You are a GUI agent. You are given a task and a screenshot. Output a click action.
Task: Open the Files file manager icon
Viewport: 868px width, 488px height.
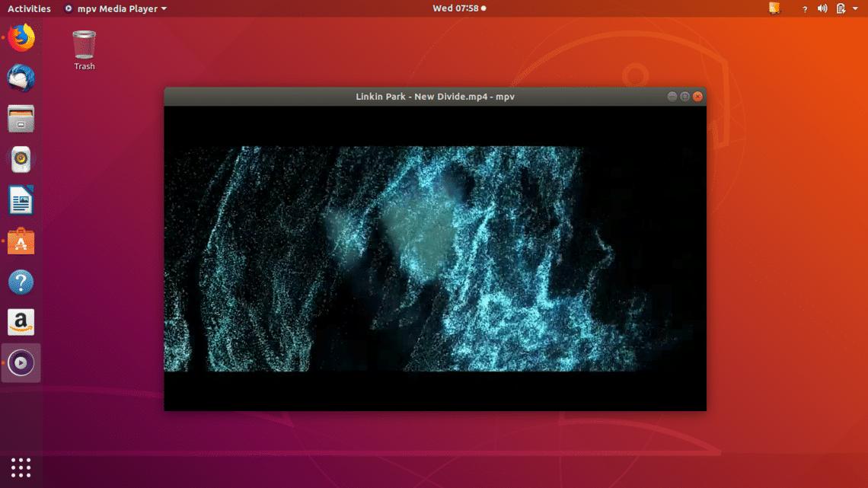20,118
